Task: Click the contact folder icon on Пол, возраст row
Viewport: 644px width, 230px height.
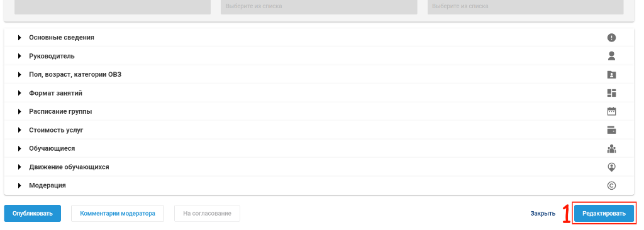Action: pyautogui.click(x=611, y=74)
